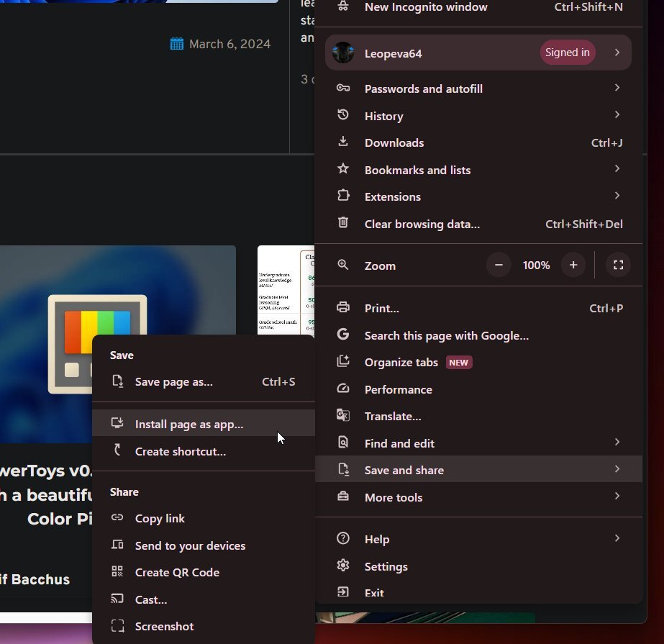Click the Leopeva64 profile avatar
The width and height of the screenshot is (664, 644).
pos(343,53)
